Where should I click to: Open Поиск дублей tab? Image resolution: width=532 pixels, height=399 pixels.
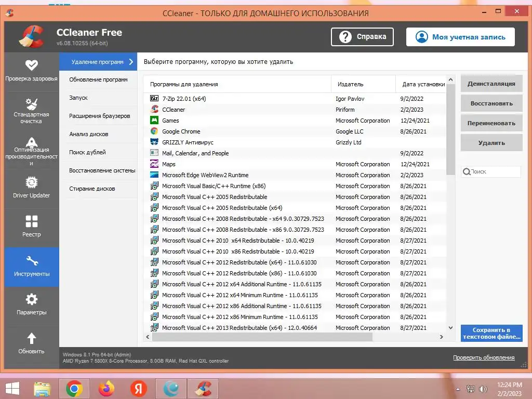(98, 152)
